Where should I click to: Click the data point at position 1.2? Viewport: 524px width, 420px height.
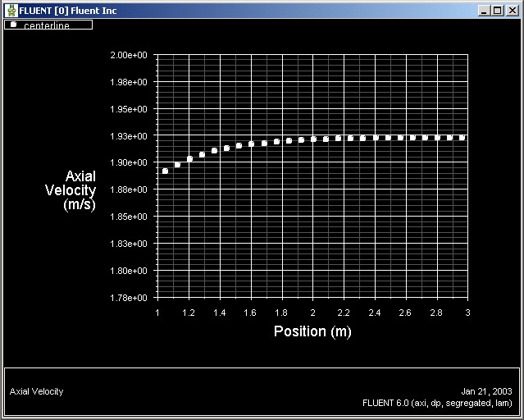point(189,158)
